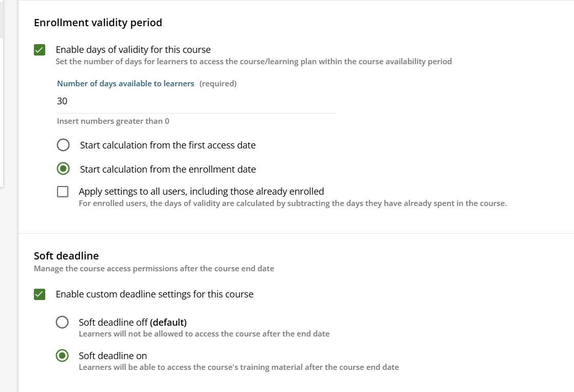The width and height of the screenshot is (574, 392).
Task: Click the 'Number of days available to learners' field label
Action: coord(125,84)
